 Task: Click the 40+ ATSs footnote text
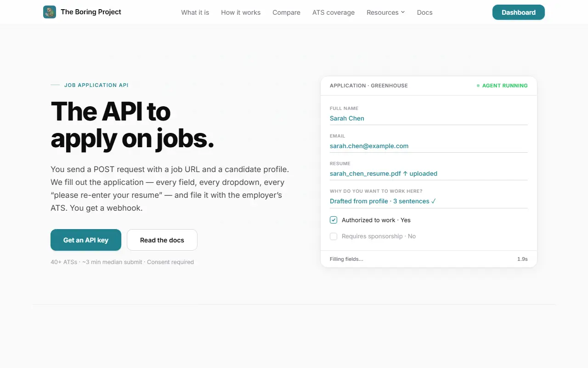122,262
